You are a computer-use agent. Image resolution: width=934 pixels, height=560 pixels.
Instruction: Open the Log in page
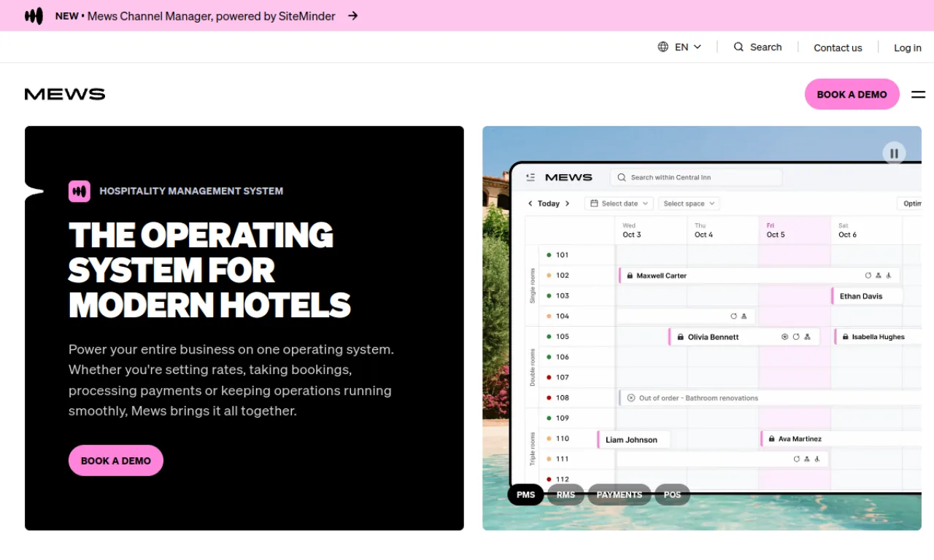coord(908,47)
